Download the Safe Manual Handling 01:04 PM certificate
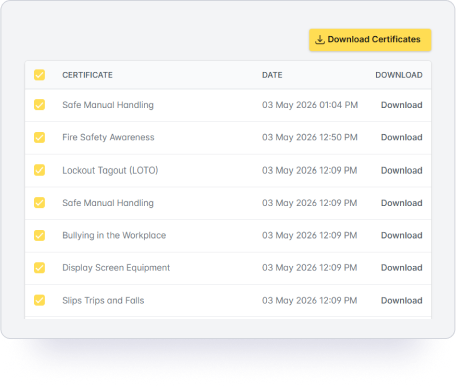Screen dimensions: 456x388 pos(402,105)
